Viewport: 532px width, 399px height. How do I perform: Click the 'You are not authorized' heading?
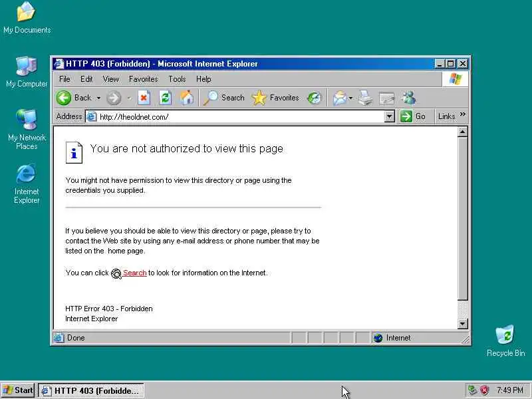click(187, 148)
